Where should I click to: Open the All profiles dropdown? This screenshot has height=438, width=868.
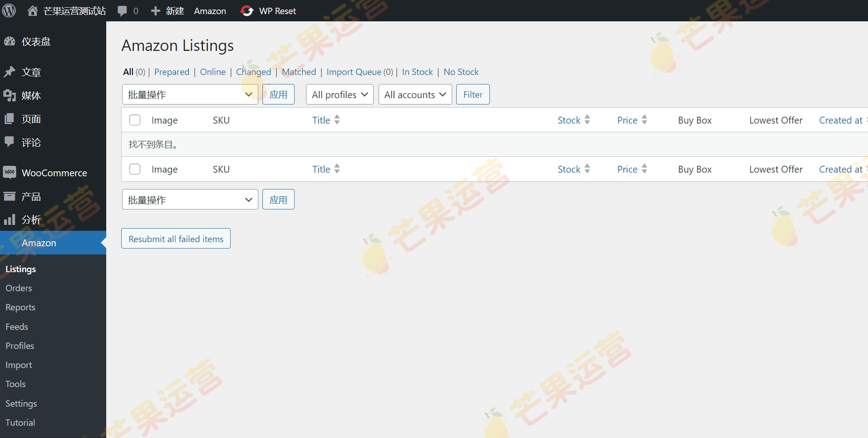coord(339,94)
